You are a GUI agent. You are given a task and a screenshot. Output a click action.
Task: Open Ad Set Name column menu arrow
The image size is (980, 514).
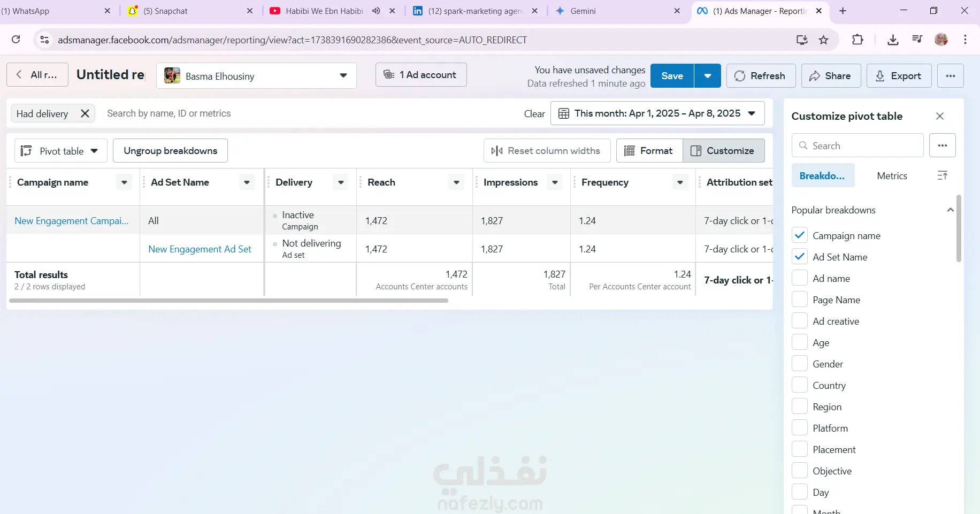point(247,182)
